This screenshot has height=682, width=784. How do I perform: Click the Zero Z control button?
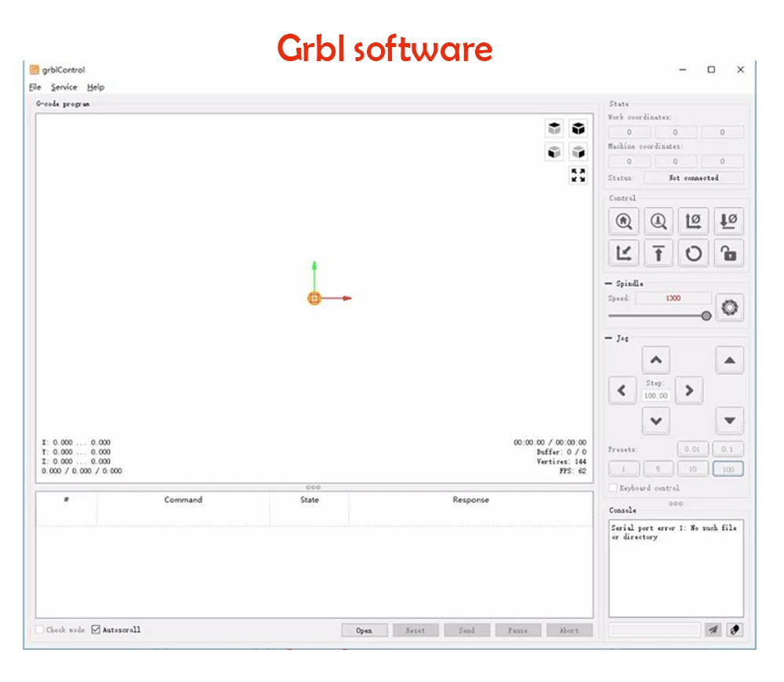[728, 221]
